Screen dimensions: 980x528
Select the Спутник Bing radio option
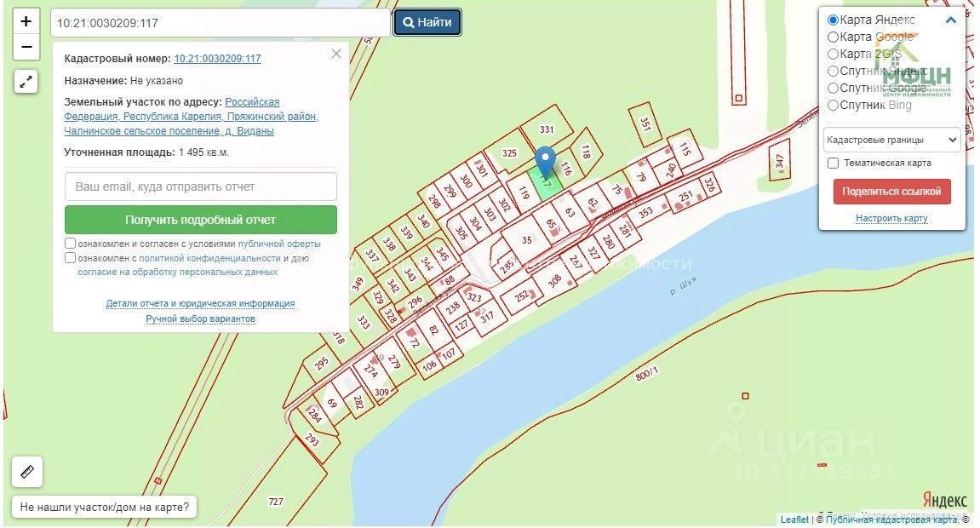pyautogui.click(x=833, y=106)
